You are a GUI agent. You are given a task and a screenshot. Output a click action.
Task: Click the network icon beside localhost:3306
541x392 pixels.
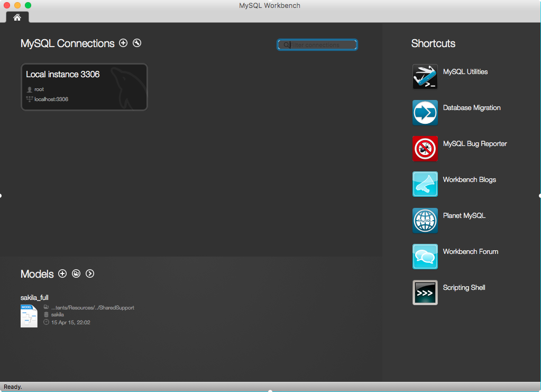tap(29, 99)
